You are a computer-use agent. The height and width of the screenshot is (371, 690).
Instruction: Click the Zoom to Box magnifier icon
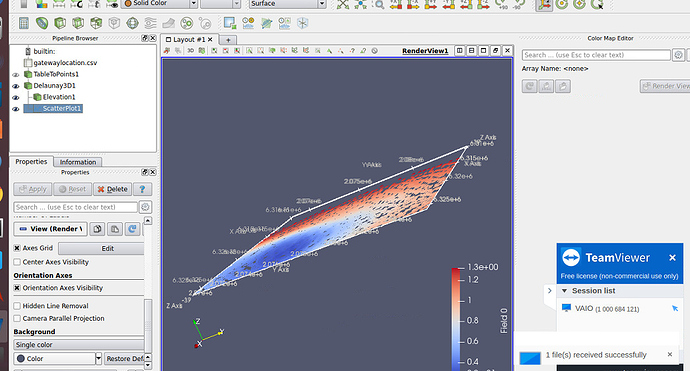click(x=378, y=4)
